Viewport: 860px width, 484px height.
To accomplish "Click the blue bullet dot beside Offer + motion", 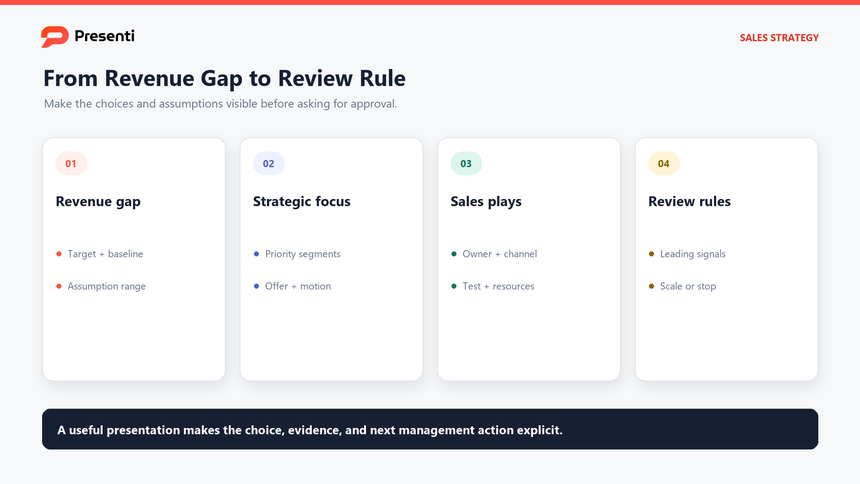I will (x=256, y=286).
